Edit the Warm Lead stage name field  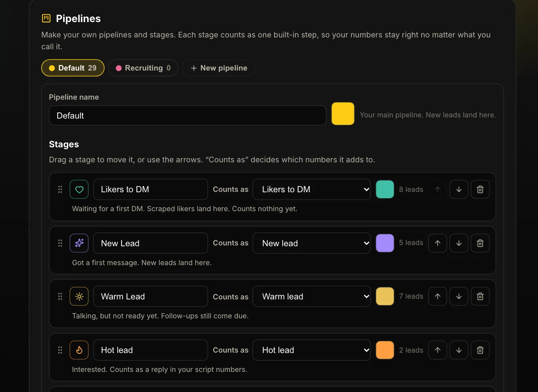click(151, 296)
